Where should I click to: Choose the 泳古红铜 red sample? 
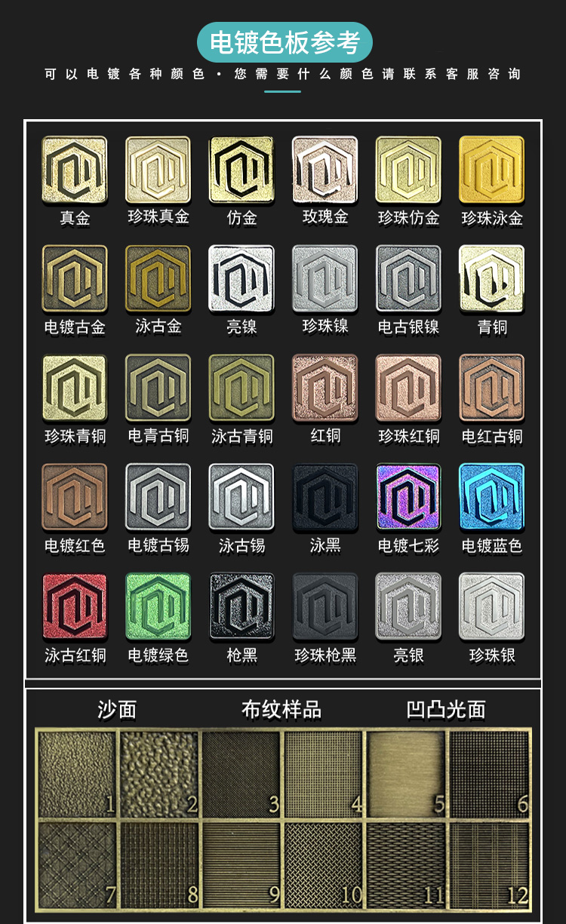(75, 606)
